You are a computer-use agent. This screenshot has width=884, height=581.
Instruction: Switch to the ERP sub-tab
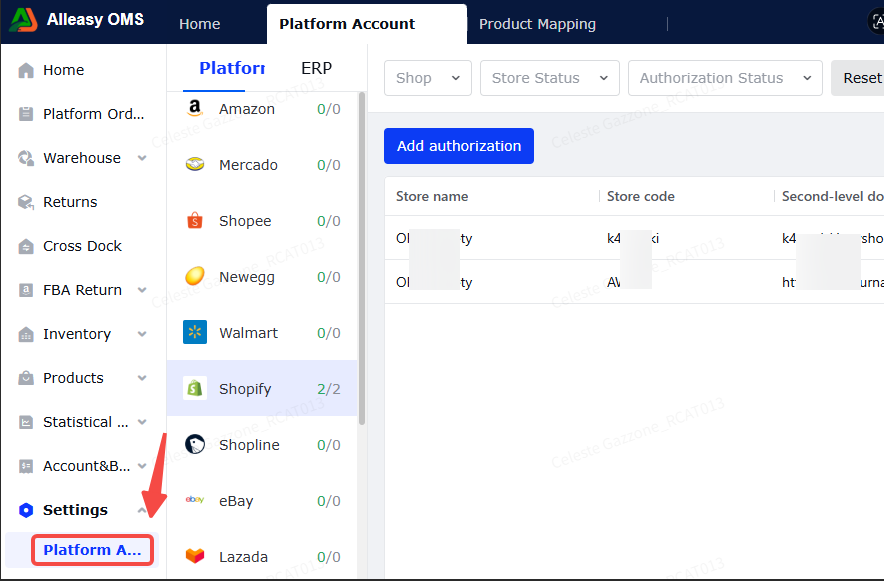[x=316, y=68]
